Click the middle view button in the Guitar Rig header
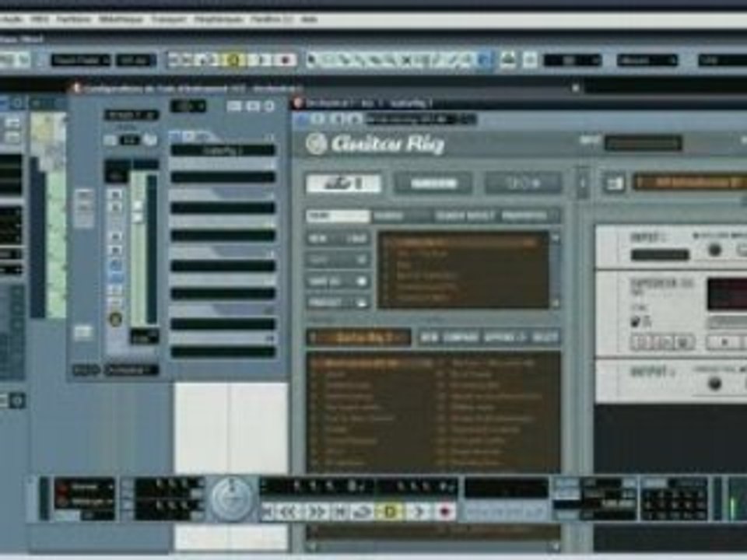This screenshot has width=747, height=560. tap(433, 184)
